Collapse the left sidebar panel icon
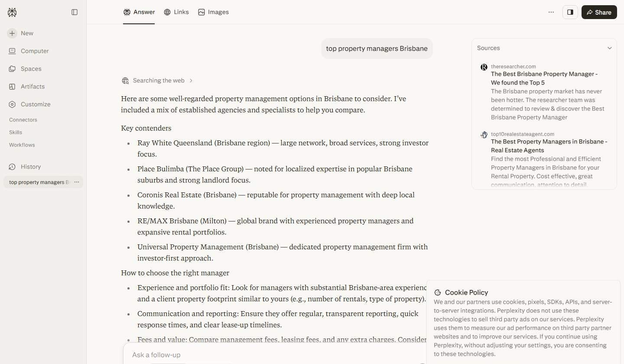Viewport: 624px width, 364px height. click(75, 12)
